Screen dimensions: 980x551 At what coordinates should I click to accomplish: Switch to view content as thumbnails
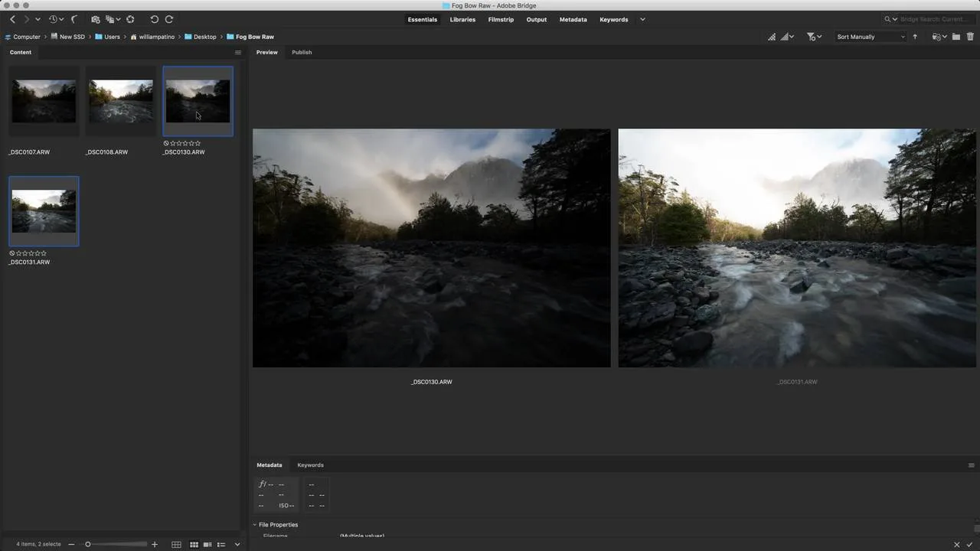tap(194, 544)
